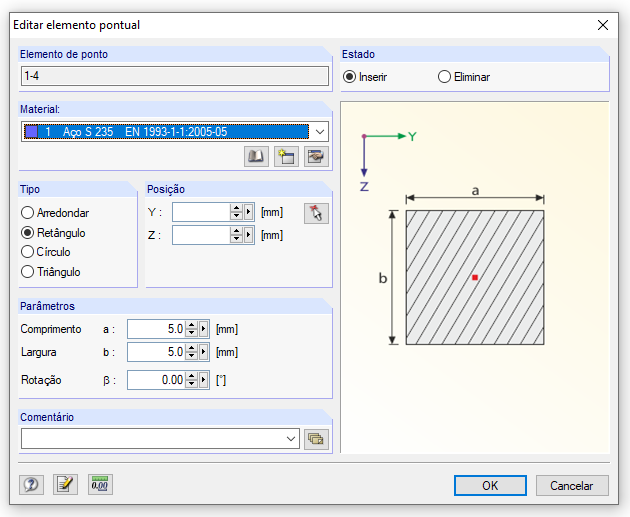Click the edit notes pencil icon

coord(65,484)
